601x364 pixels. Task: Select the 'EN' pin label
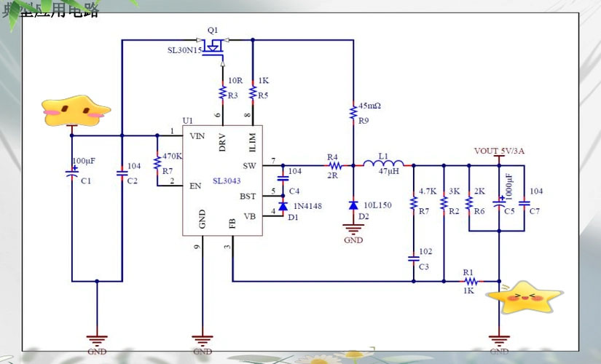point(195,186)
